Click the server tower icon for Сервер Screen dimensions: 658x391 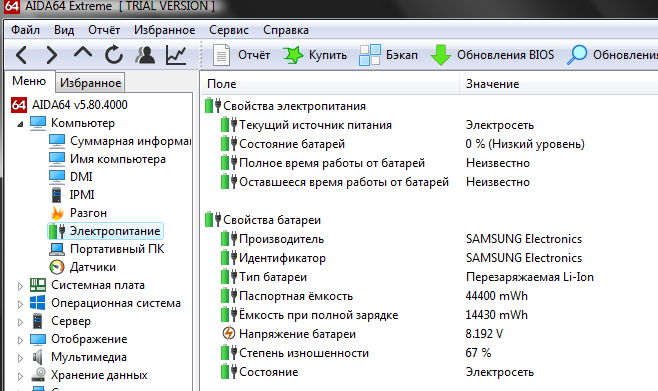[38, 321]
